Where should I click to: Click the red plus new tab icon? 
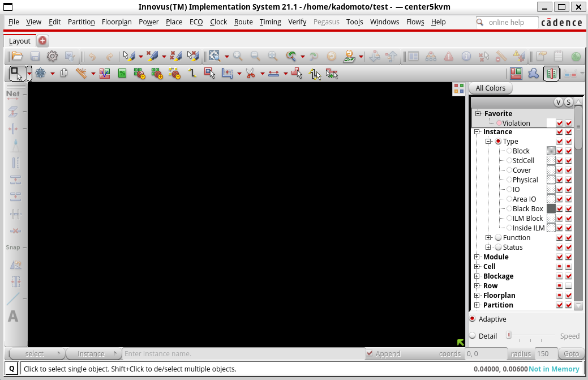click(42, 41)
